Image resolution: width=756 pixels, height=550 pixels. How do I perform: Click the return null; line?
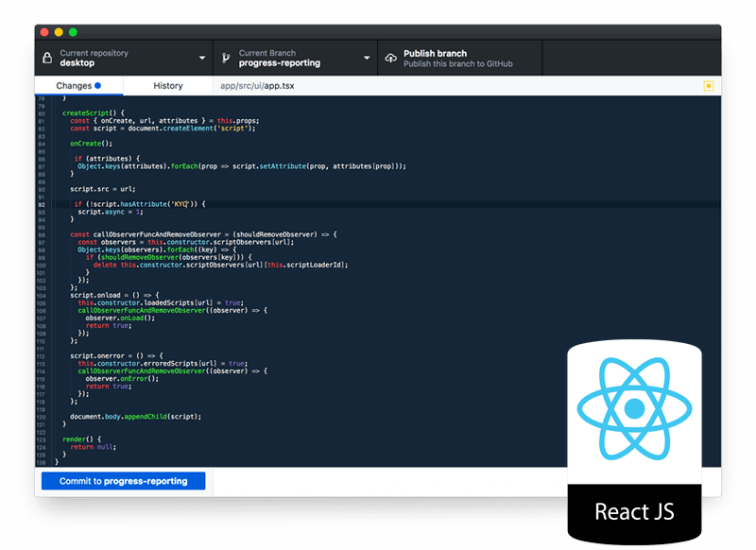click(93, 447)
